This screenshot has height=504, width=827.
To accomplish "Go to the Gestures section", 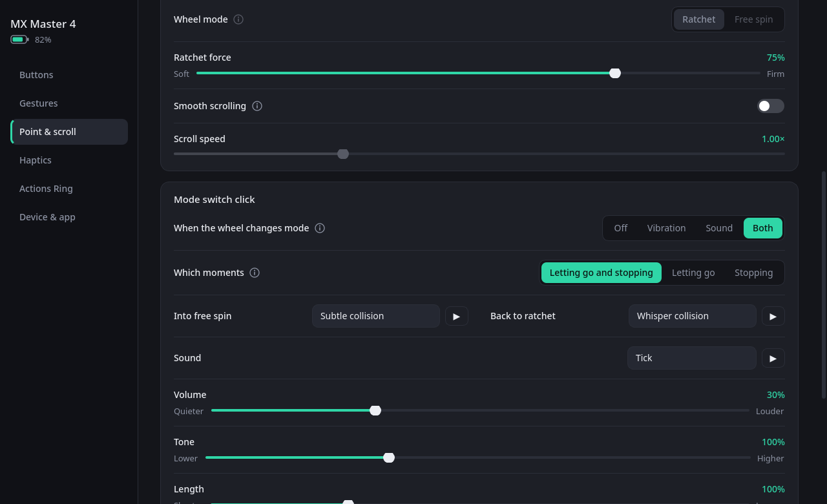I will 69,103.
